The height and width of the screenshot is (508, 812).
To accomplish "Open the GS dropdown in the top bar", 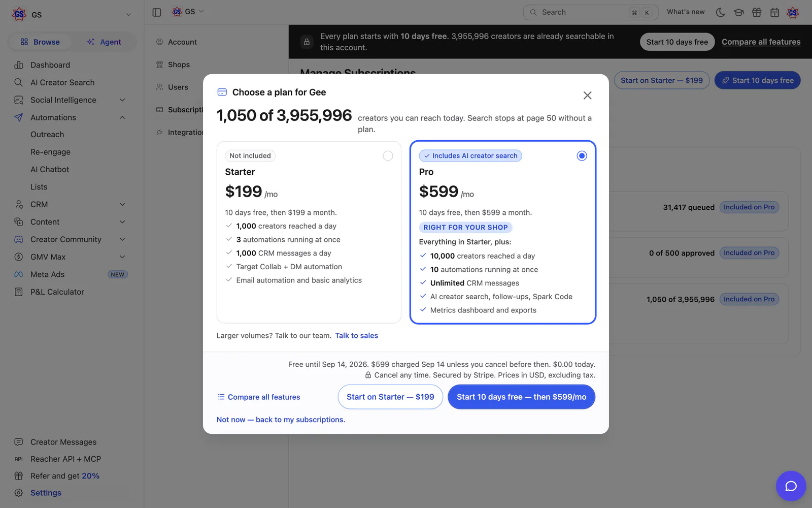I will [188, 12].
